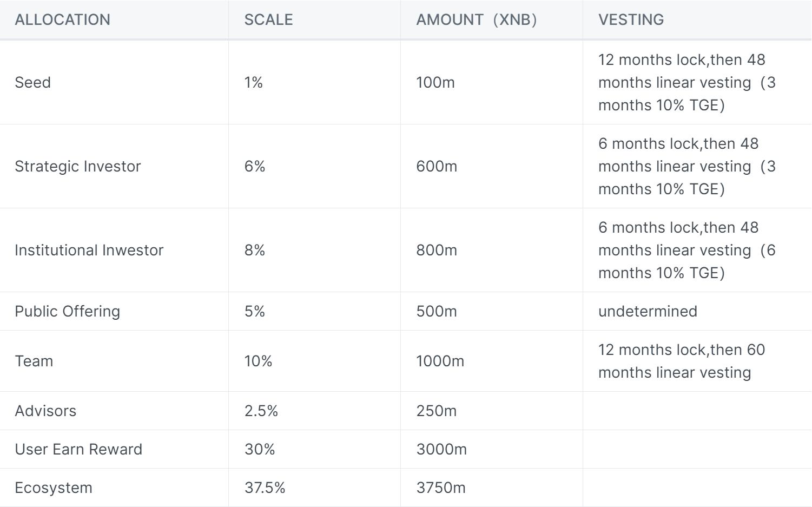Click the AMOUNT (XNB) column header
The height and width of the screenshot is (507, 812).
476,20
